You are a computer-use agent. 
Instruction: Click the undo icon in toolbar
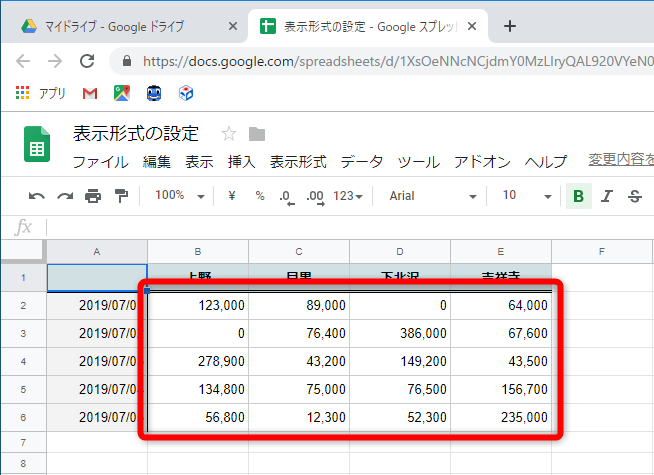coord(37,196)
